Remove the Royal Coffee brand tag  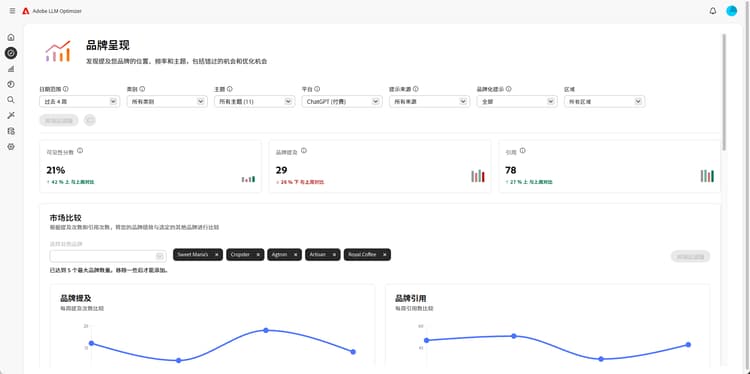point(385,255)
